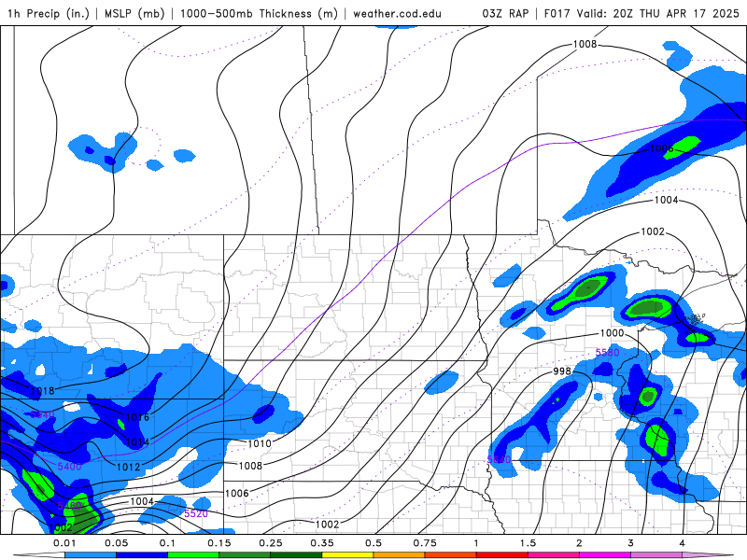Click the 1012 isobar label

tap(129, 468)
